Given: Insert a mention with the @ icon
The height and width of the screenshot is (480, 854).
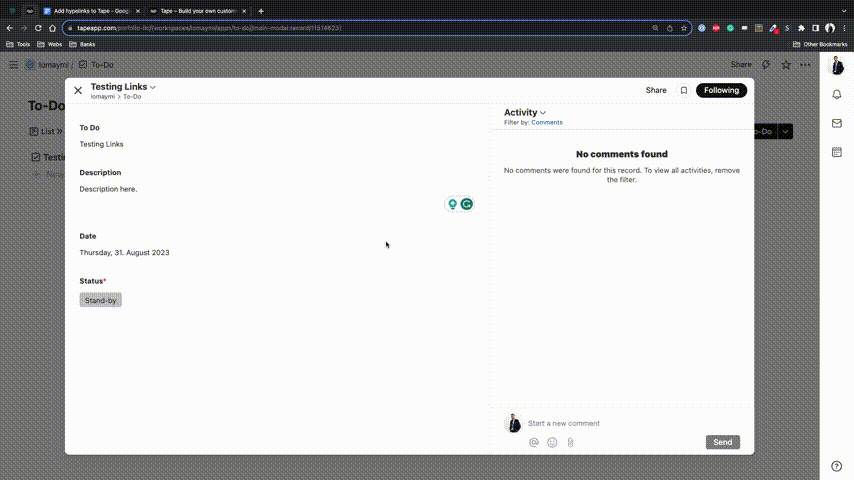Looking at the screenshot, I should click(x=534, y=442).
